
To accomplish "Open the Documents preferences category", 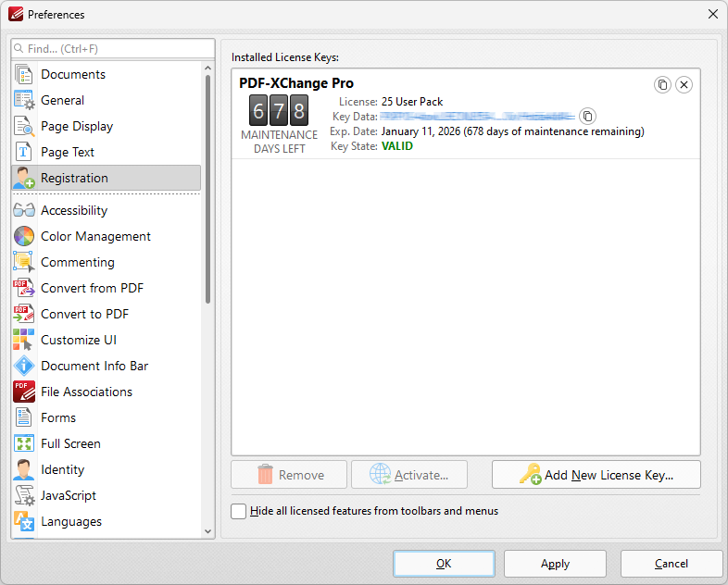I will [x=107, y=74].
